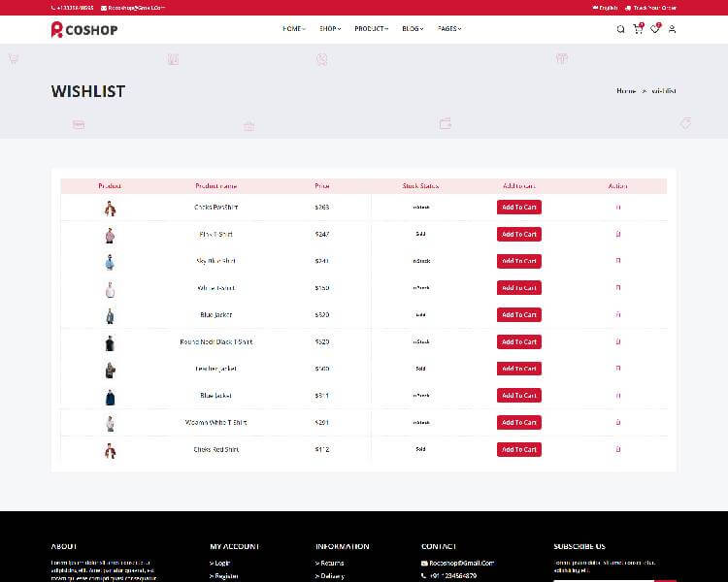Open the shopping cart icon in header
This screenshot has height=582, width=728.
[x=638, y=29]
